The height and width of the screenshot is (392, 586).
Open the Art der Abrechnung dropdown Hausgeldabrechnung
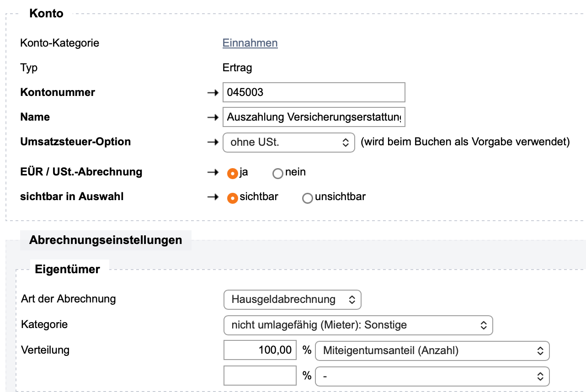pos(293,300)
